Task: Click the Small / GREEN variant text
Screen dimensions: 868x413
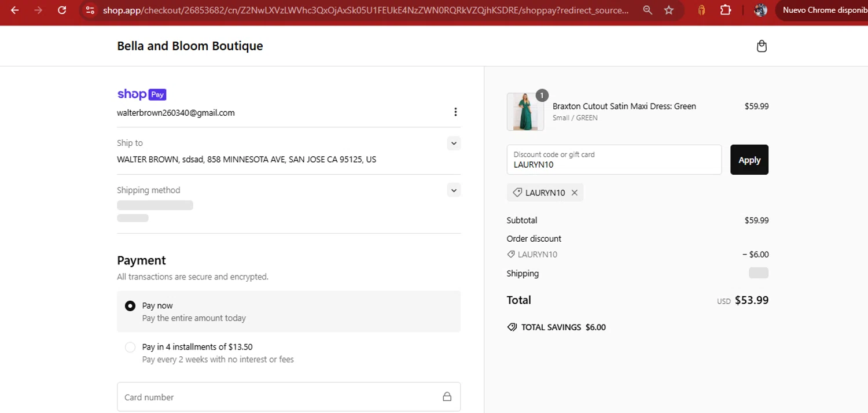Action: click(x=575, y=117)
